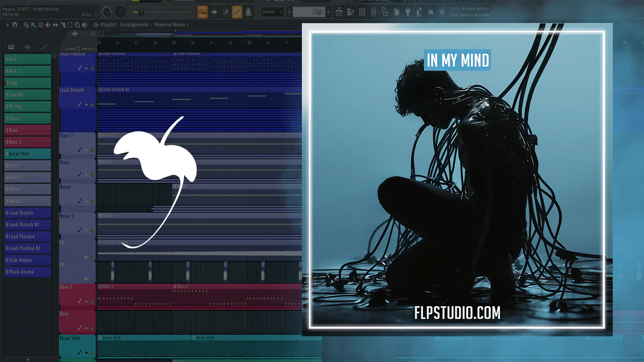This screenshot has width=644, height=362.
Task: Open the Clap pattern selector
Action: [309, 12]
